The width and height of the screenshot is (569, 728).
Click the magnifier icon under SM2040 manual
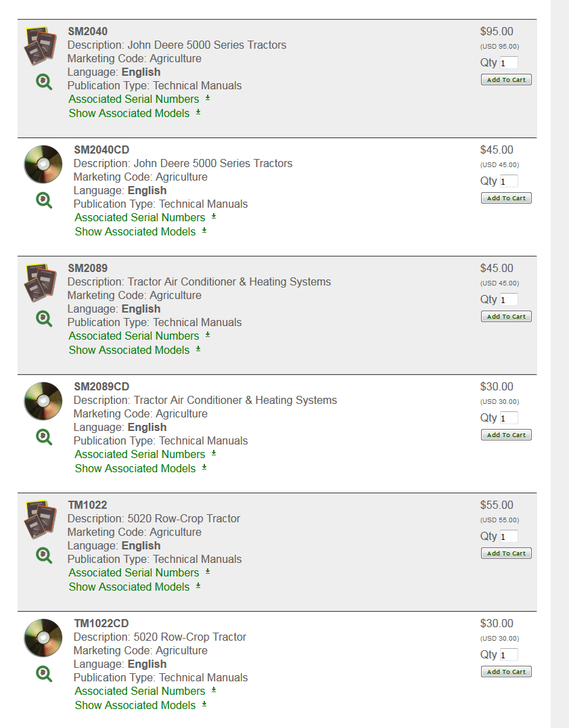44,82
